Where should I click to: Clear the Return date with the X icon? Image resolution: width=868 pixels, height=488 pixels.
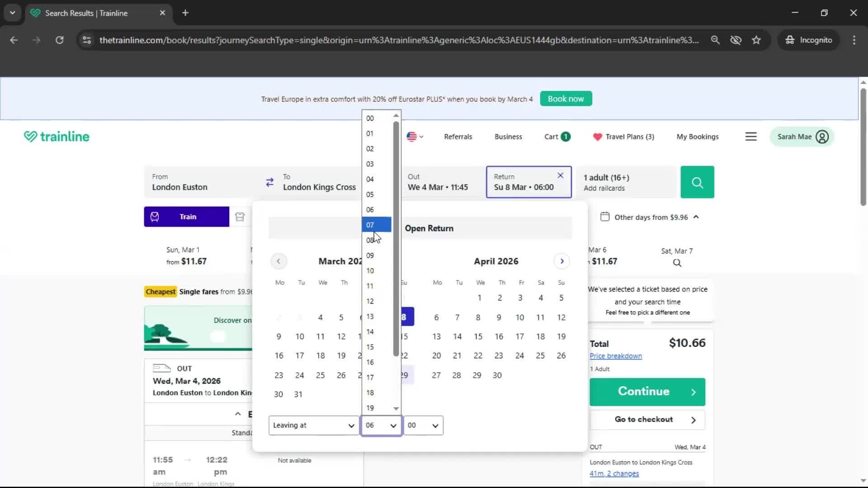tap(560, 175)
